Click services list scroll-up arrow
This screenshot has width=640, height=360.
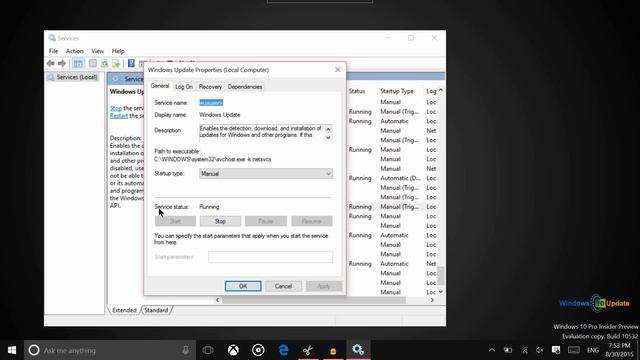click(441, 91)
